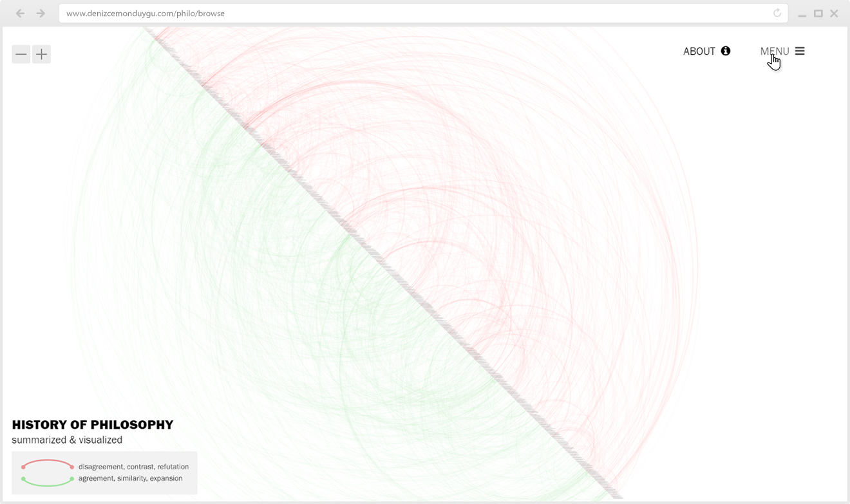Viewport: 850px width, 504px height.
Task: Click the green agreement arc in legend
Action: pos(48,481)
